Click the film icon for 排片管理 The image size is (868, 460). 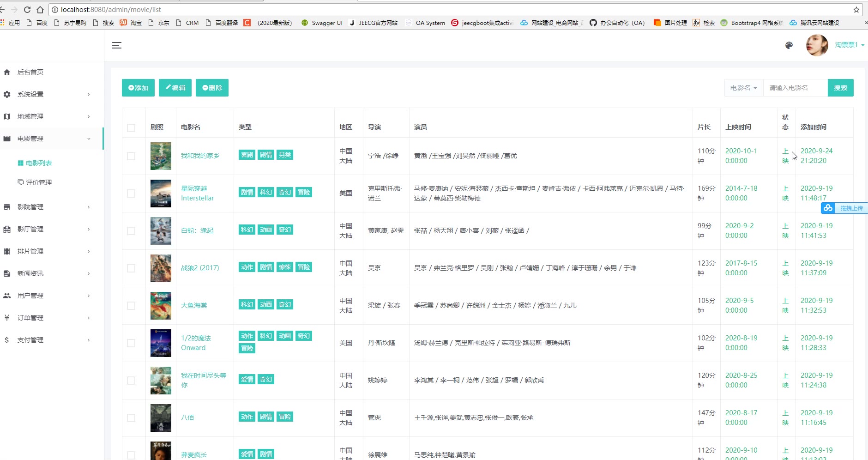(7, 251)
